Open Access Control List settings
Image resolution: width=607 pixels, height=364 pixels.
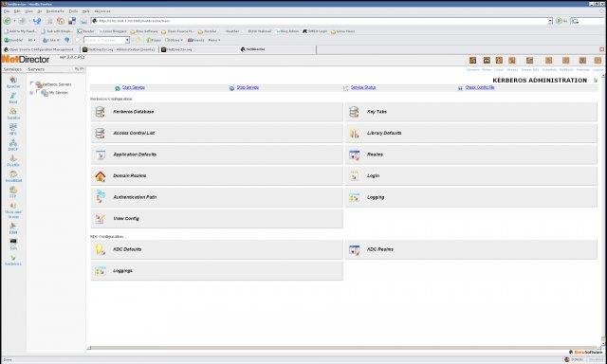point(217,133)
